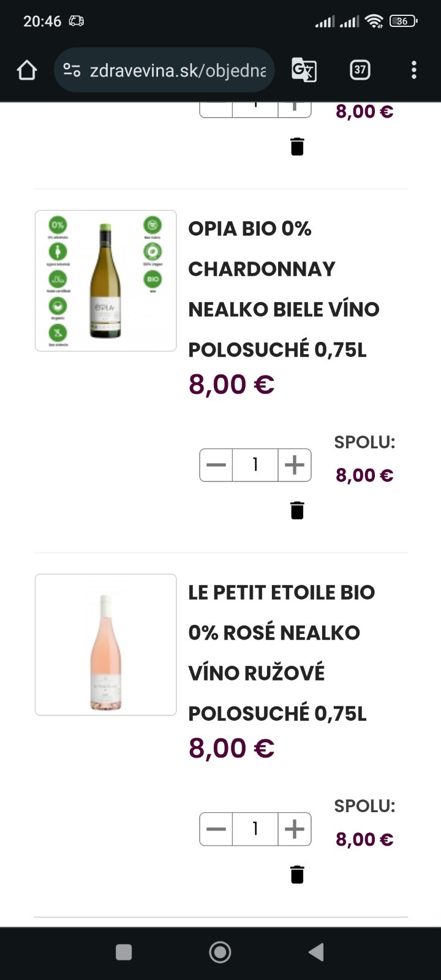View site info icon beside the URL
441x980 pixels.
pyautogui.click(x=72, y=70)
